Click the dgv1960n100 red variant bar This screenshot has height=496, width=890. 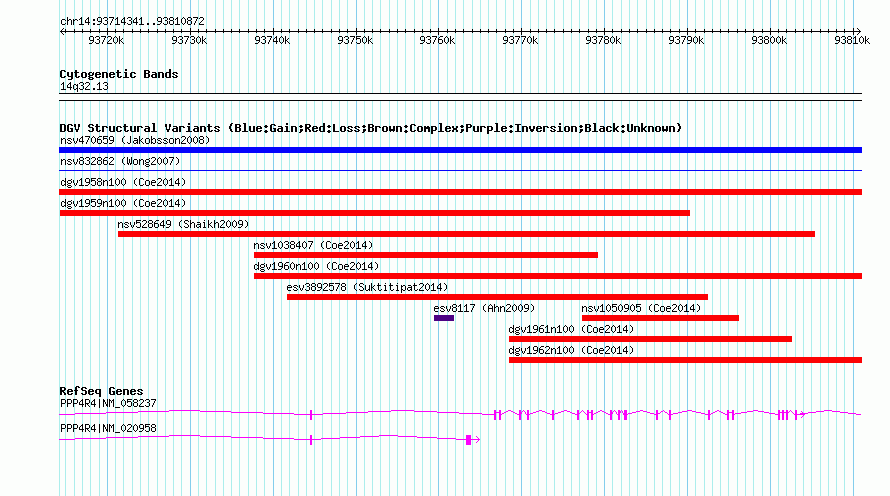[558, 276]
